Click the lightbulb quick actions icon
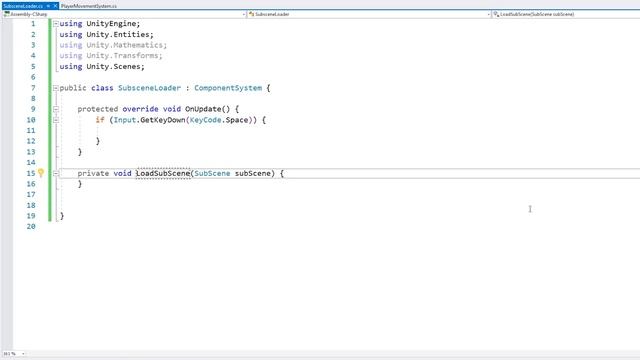Screen dimensions: 640x360 41,173
